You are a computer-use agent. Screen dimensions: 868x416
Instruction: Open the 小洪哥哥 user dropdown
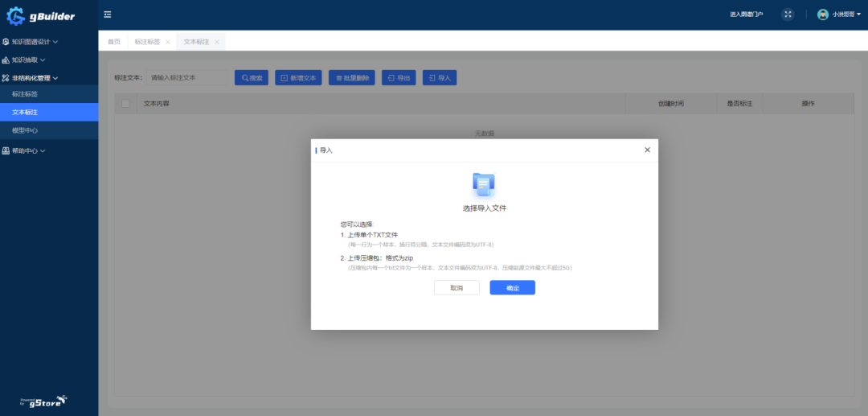click(845, 14)
